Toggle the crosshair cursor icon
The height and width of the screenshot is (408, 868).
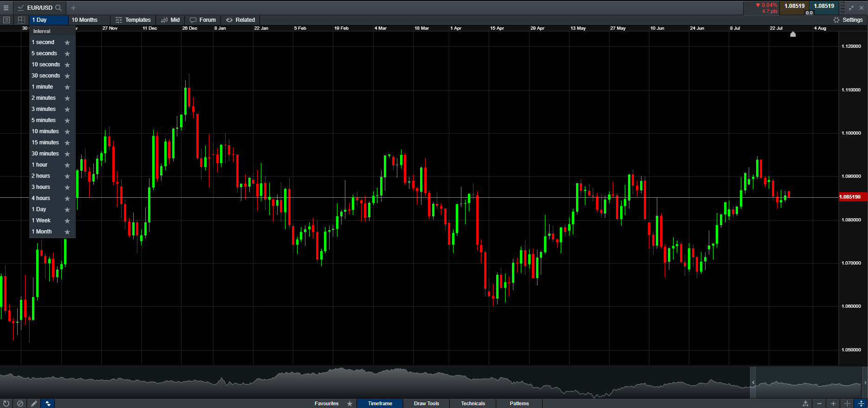click(847, 403)
